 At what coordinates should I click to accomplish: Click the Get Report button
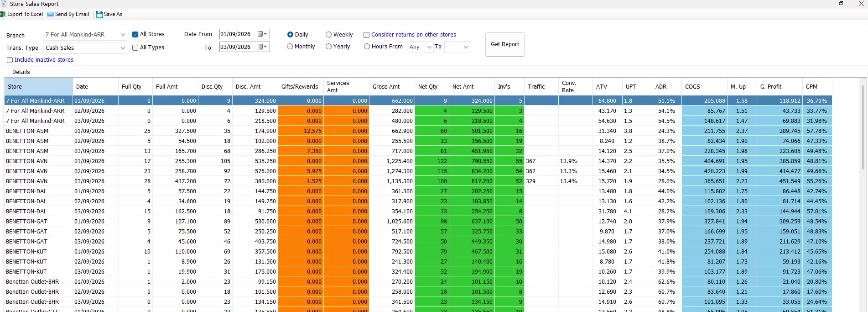pyautogui.click(x=505, y=44)
